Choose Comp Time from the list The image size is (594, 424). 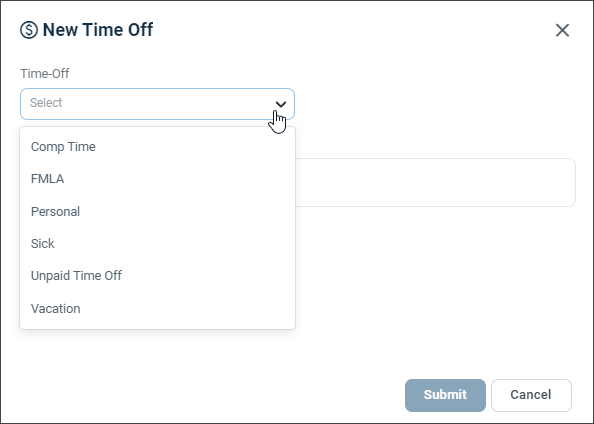(157, 147)
